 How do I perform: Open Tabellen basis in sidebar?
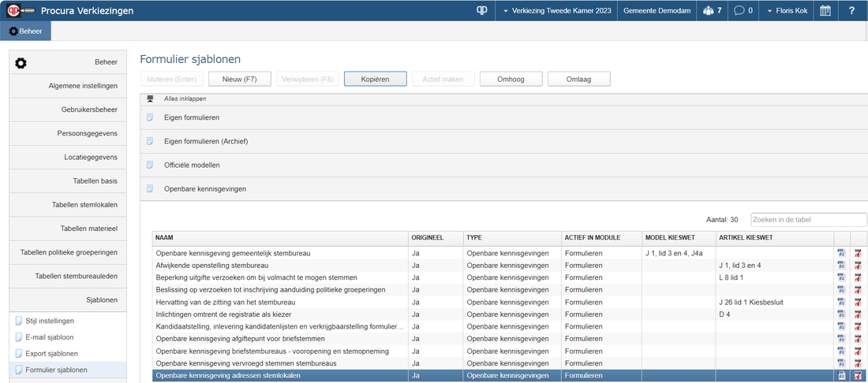[68, 180]
